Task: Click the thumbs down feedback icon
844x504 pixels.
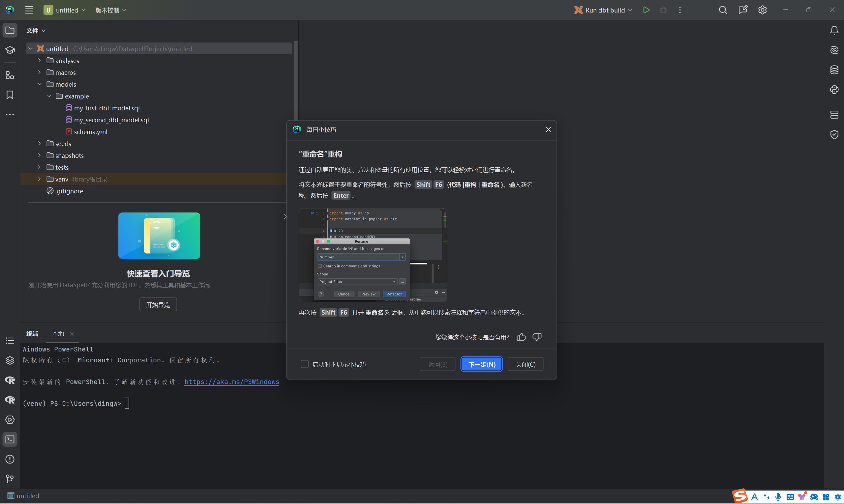Action: (x=537, y=337)
